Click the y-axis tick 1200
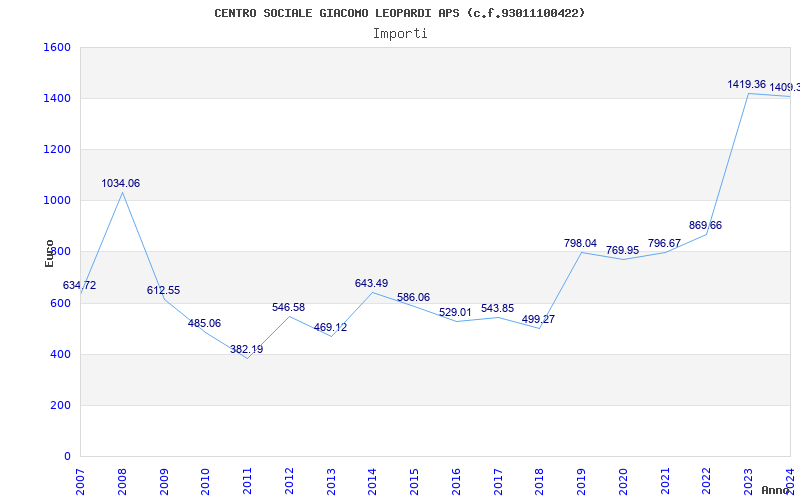 (x=57, y=149)
